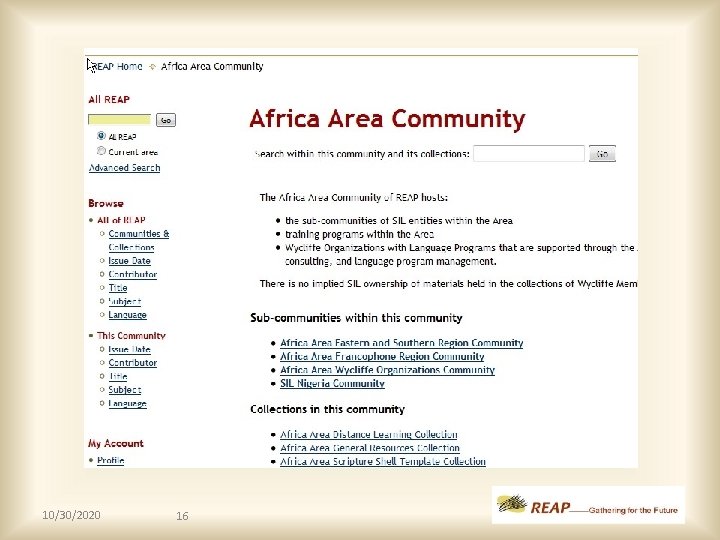Select the All REAP radio button
720x540 pixels.
click(x=101, y=136)
